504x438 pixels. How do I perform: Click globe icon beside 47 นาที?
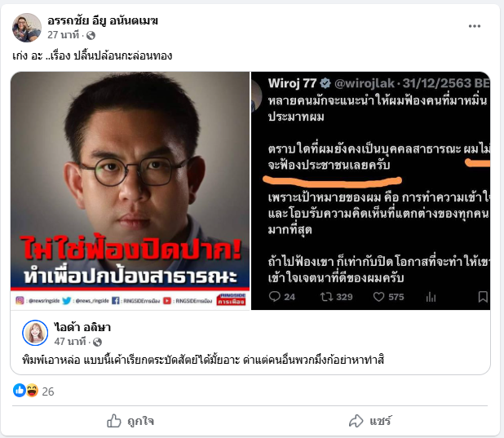97,343
